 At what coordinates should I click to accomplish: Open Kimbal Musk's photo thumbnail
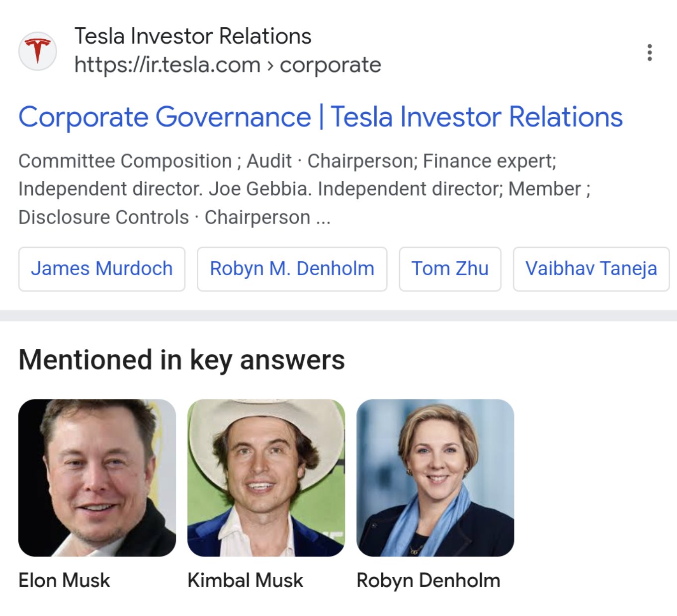266,477
